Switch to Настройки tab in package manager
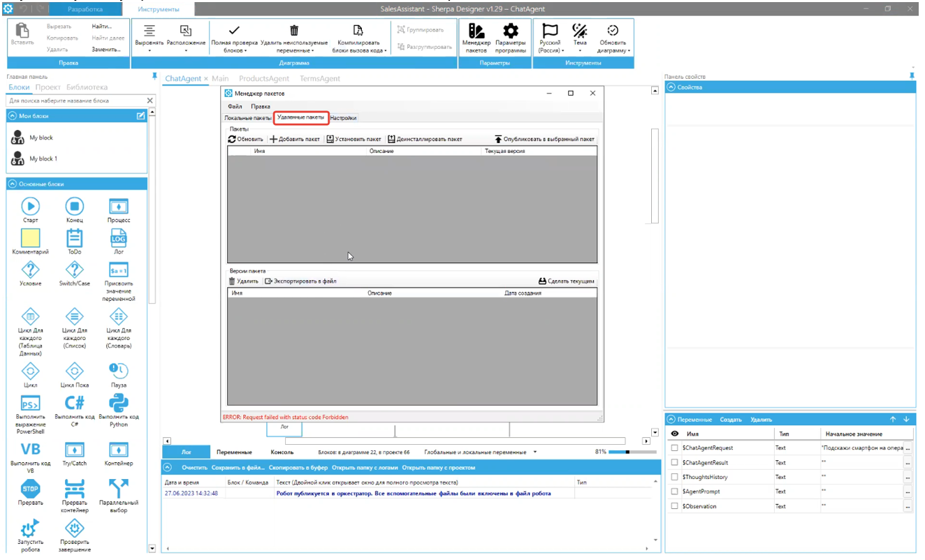The height and width of the screenshot is (560, 925). [x=343, y=118]
